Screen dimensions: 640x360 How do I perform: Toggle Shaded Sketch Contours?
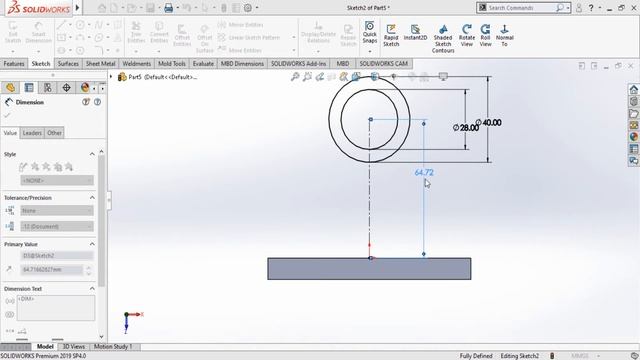[443, 38]
